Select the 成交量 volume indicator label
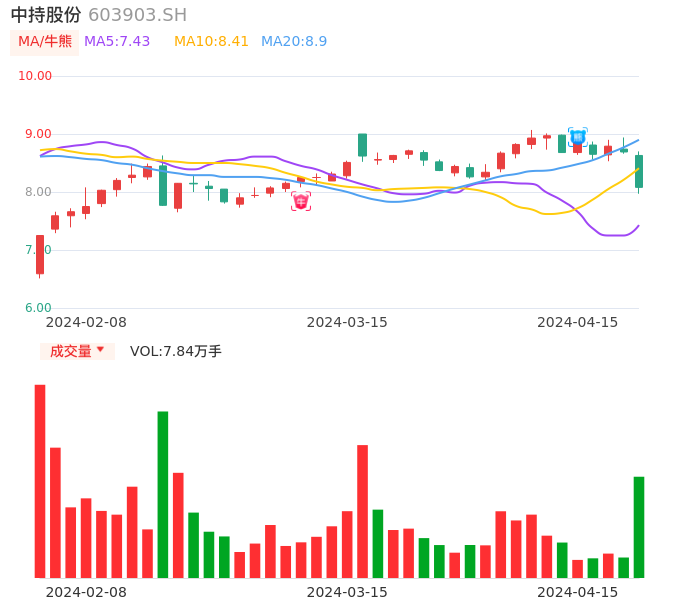The width and height of the screenshot is (686, 606). tap(70, 351)
